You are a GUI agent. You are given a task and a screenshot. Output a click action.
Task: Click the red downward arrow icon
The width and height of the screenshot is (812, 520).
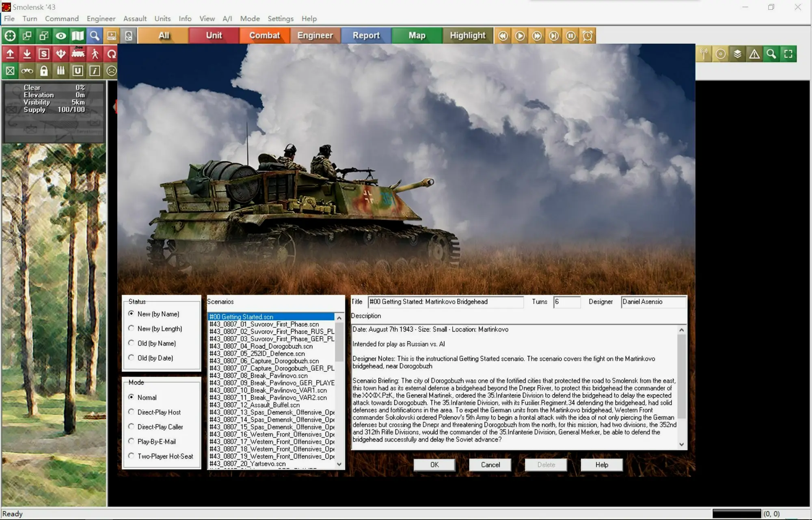(27, 54)
